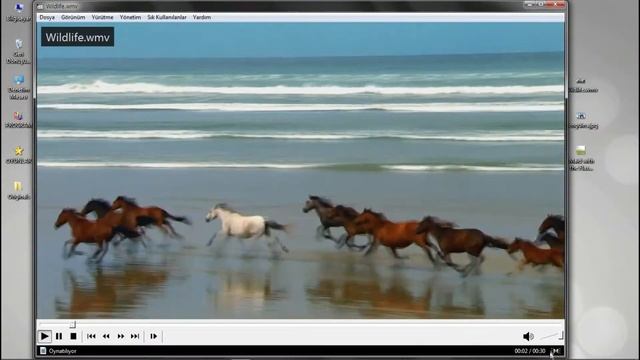This screenshot has height=360, width=640.
Task: Open the Yönetim menu
Action: (130, 18)
